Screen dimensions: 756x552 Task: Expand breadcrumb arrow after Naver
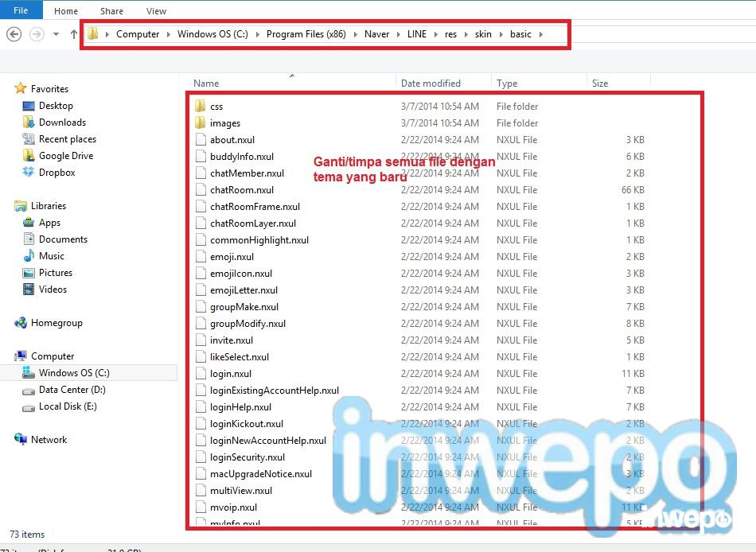coord(398,34)
